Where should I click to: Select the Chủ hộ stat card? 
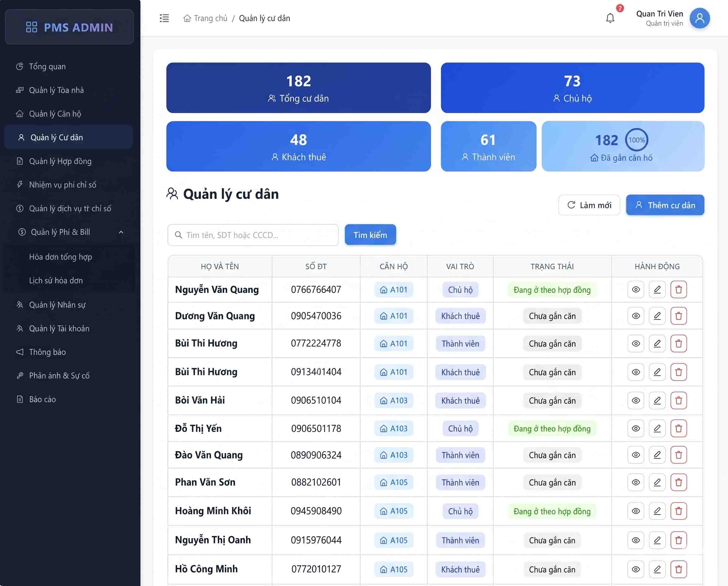[x=572, y=88]
